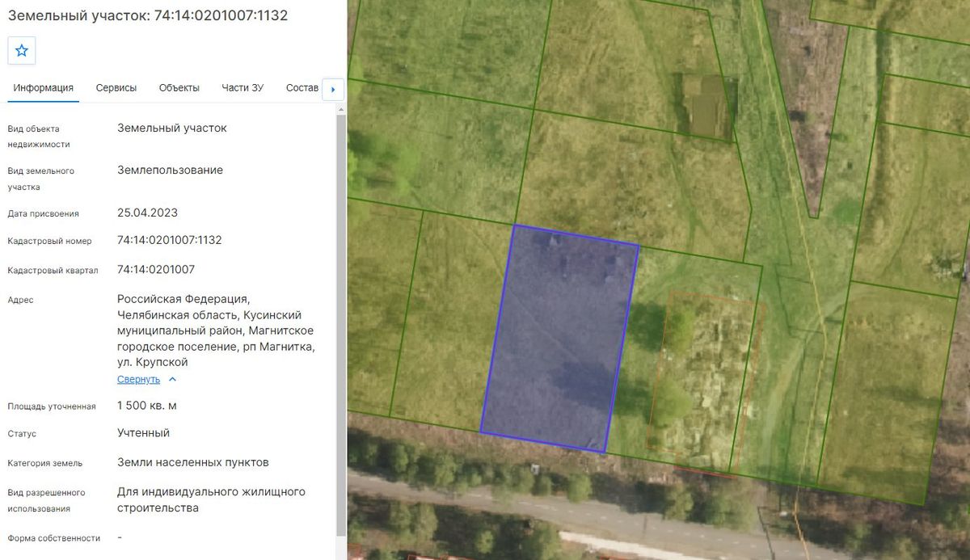Screen dimensions: 970x560
Task: Click the Площадь уточненная label
Action: (52, 406)
